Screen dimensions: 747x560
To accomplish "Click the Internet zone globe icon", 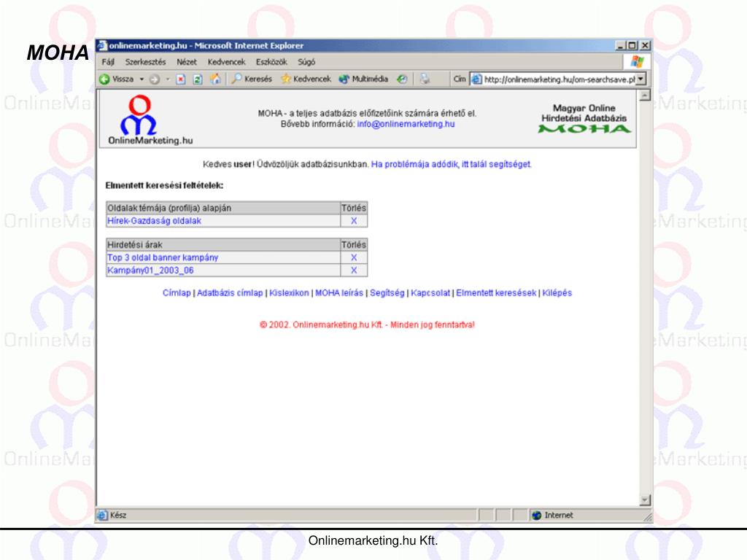I will click(x=536, y=516).
